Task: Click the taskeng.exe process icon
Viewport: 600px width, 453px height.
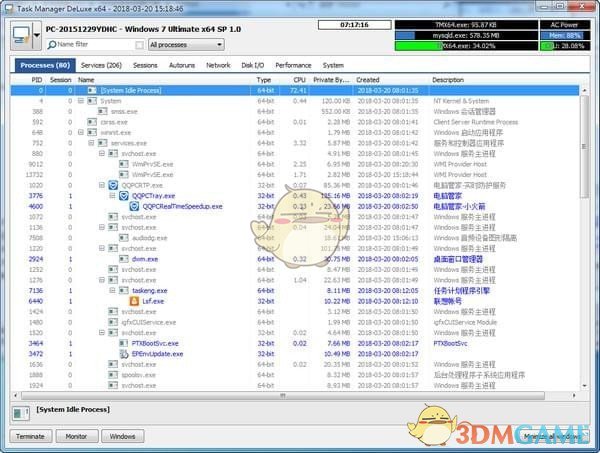Action: [124, 291]
